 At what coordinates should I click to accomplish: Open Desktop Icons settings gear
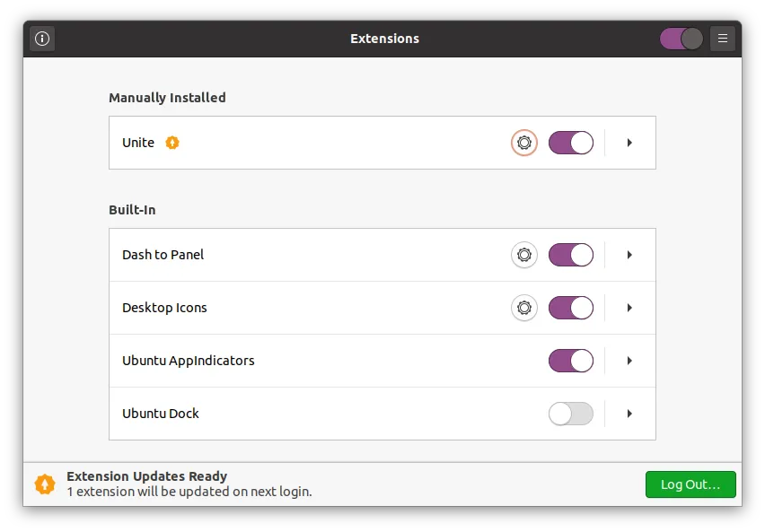tap(524, 308)
